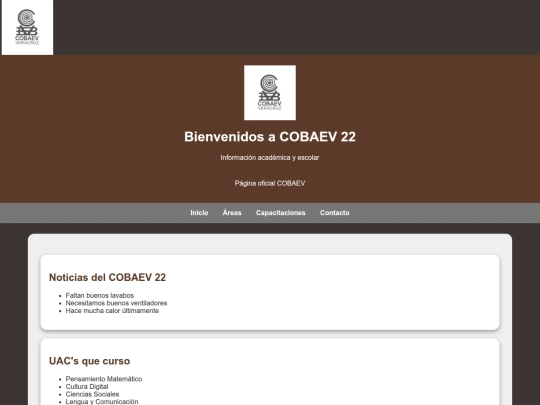Click the Lengua y Comunicación list item

tap(102, 402)
